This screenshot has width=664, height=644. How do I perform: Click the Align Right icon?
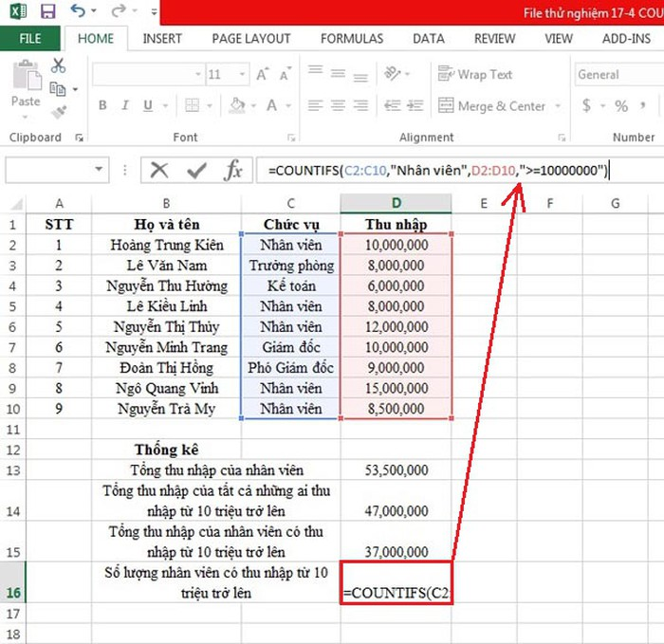point(360,105)
